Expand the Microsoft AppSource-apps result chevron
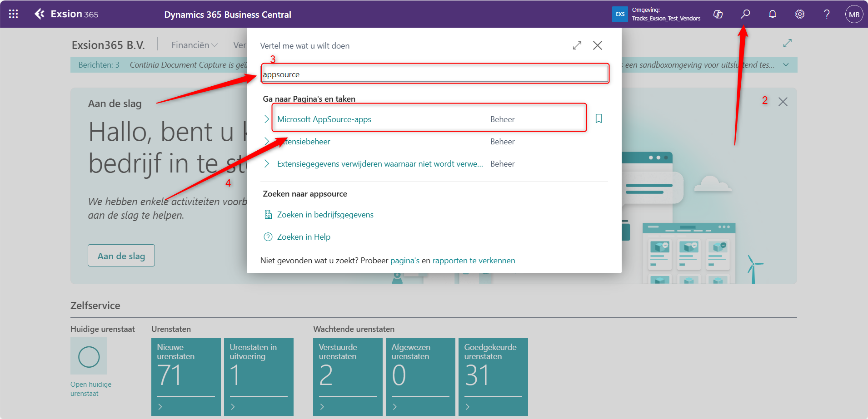Image resolution: width=868 pixels, height=419 pixels. click(267, 119)
